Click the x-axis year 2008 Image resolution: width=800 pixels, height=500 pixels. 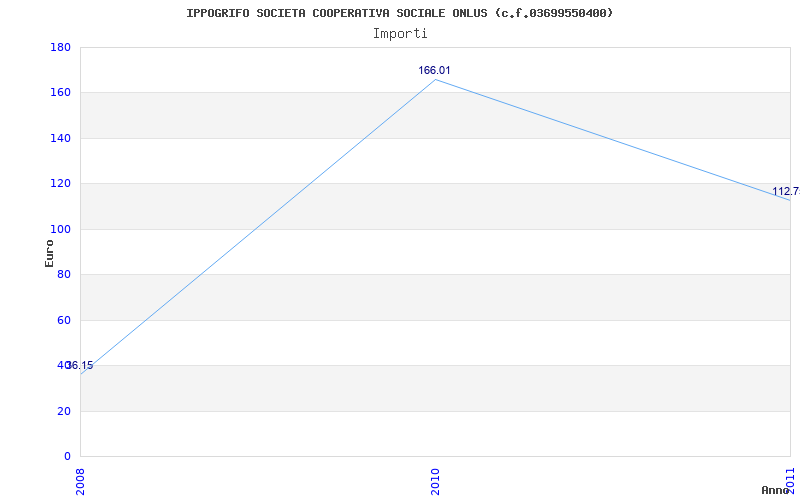click(x=80, y=482)
